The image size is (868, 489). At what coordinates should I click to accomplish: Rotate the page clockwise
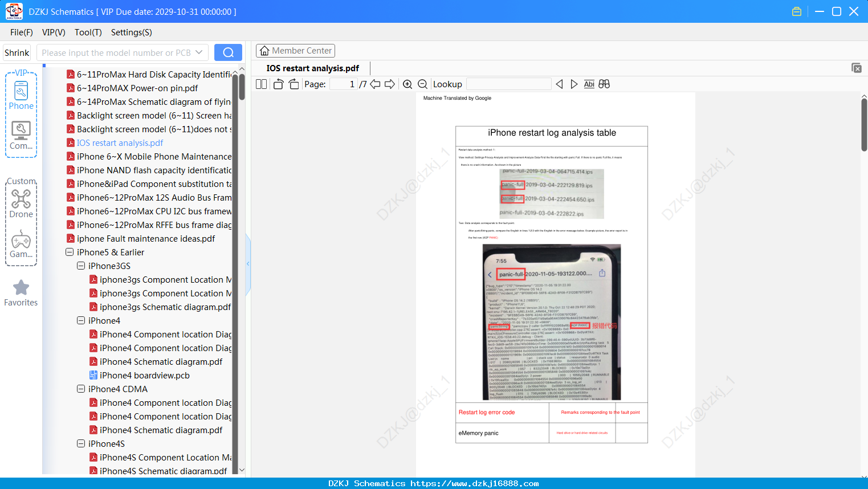point(294,84)
